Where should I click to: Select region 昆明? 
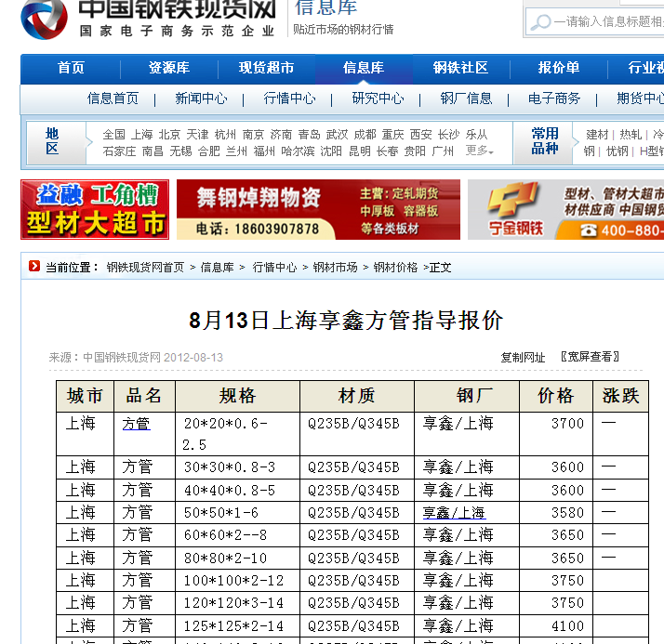pyautogui.click(x=360, y=151)
